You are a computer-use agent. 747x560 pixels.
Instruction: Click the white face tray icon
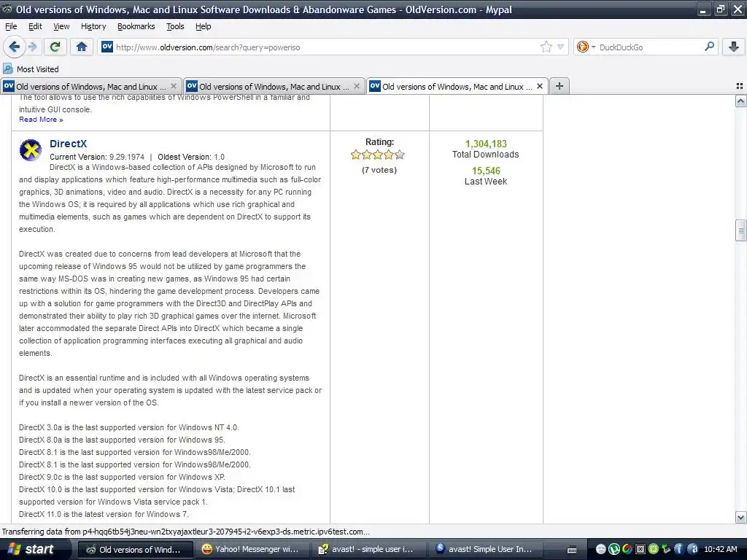[601, 550]
